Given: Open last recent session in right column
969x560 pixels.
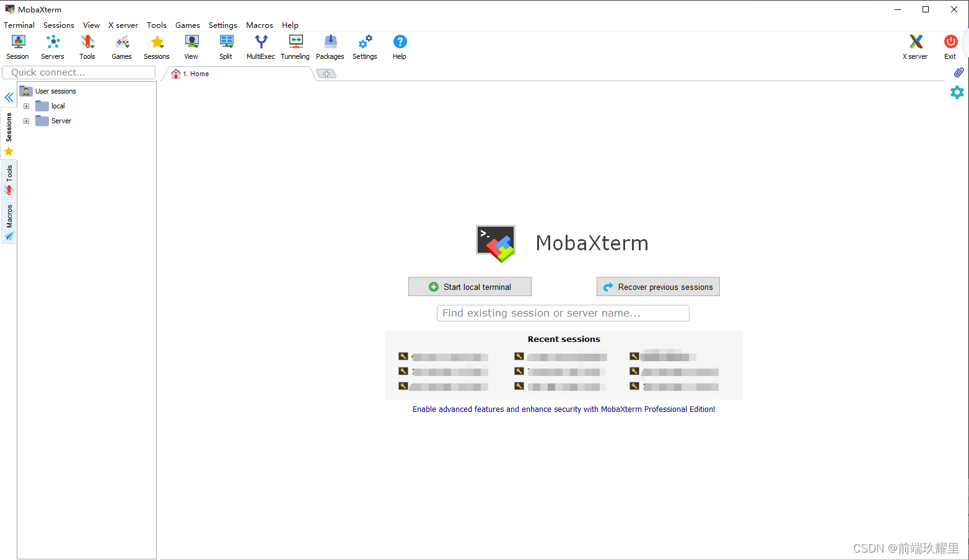Looking at the screenshot, I should click(x=674, y=387).
